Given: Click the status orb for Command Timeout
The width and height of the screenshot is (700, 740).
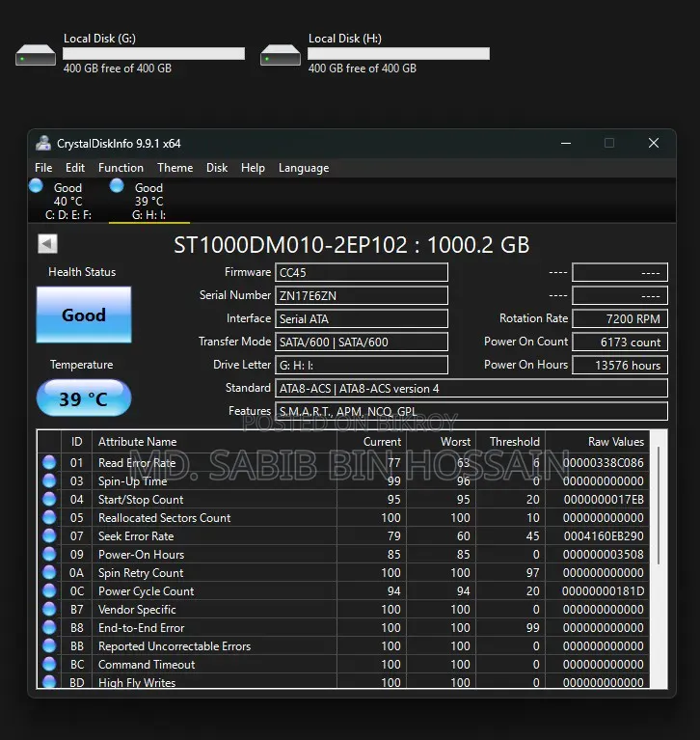Looking at the screenshot, I should 49,665.
